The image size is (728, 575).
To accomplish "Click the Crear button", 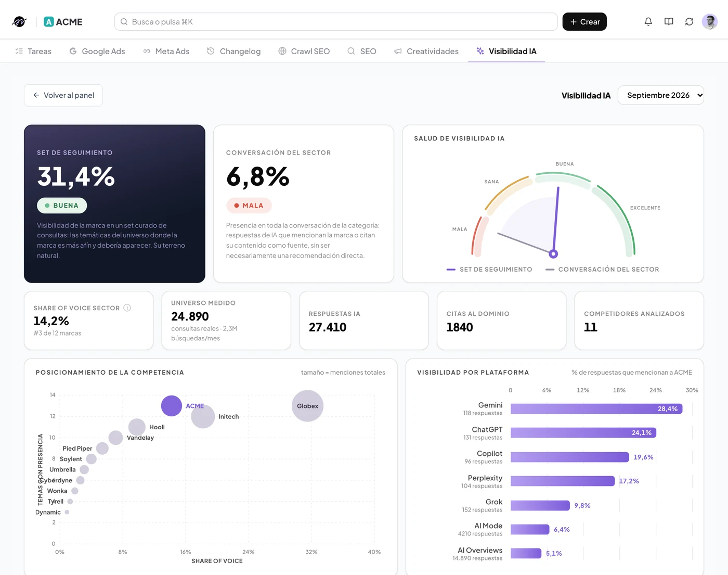I will 584,22.
